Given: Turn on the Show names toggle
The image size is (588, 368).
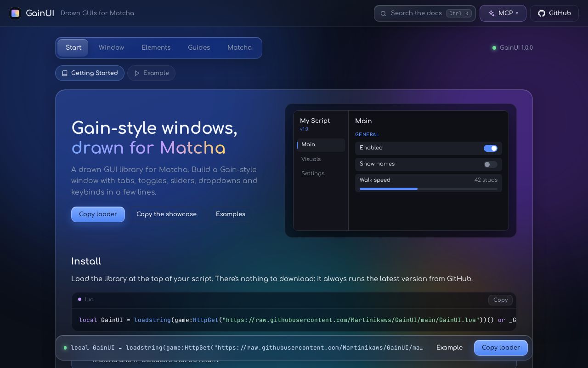Looking at the screenshot, I should click(x=491, y=164).
